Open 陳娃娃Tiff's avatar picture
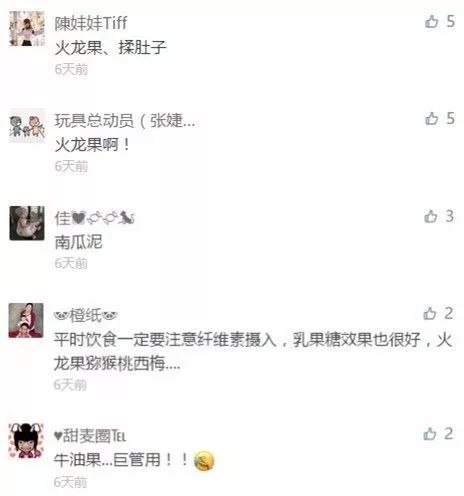464x496 pixels. pyautogui.click(x=27, y=28)
